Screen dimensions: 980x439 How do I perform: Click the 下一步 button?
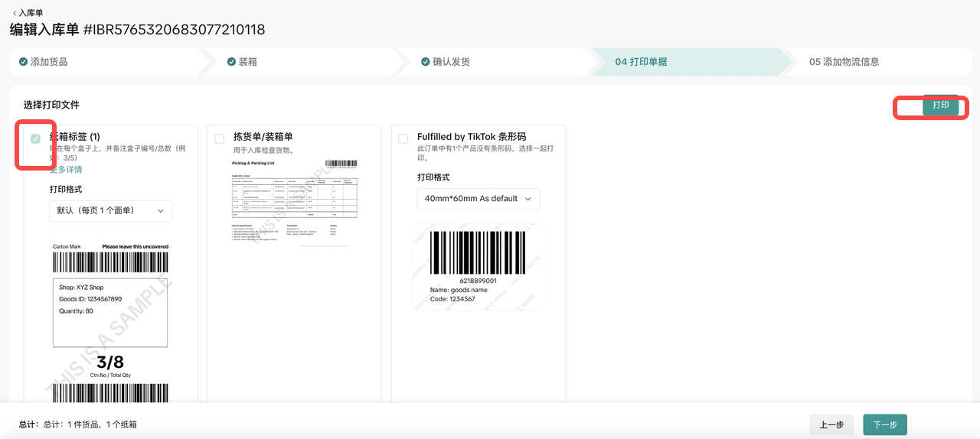(x=884, y=424)
